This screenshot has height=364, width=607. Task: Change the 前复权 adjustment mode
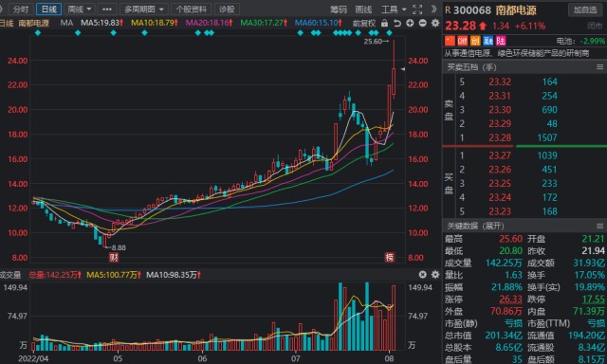364,23
